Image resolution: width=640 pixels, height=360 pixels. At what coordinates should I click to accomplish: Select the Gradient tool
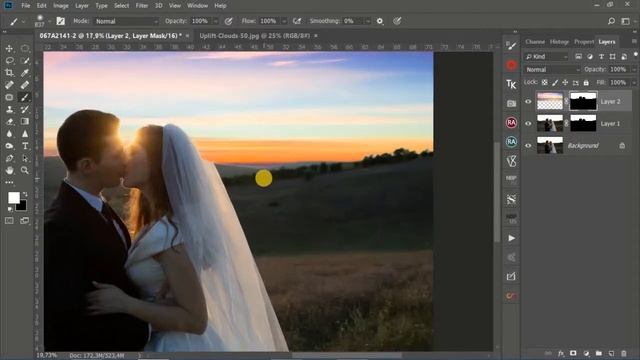(x=25, y=122)
